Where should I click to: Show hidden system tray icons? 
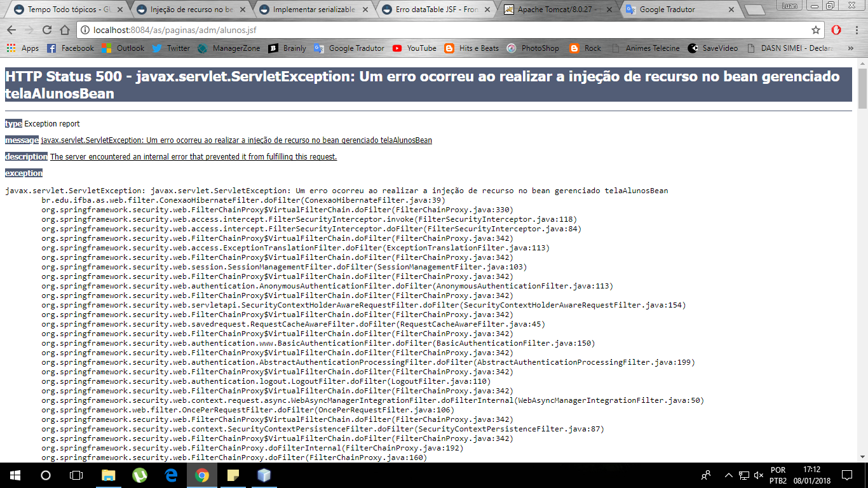728,475
